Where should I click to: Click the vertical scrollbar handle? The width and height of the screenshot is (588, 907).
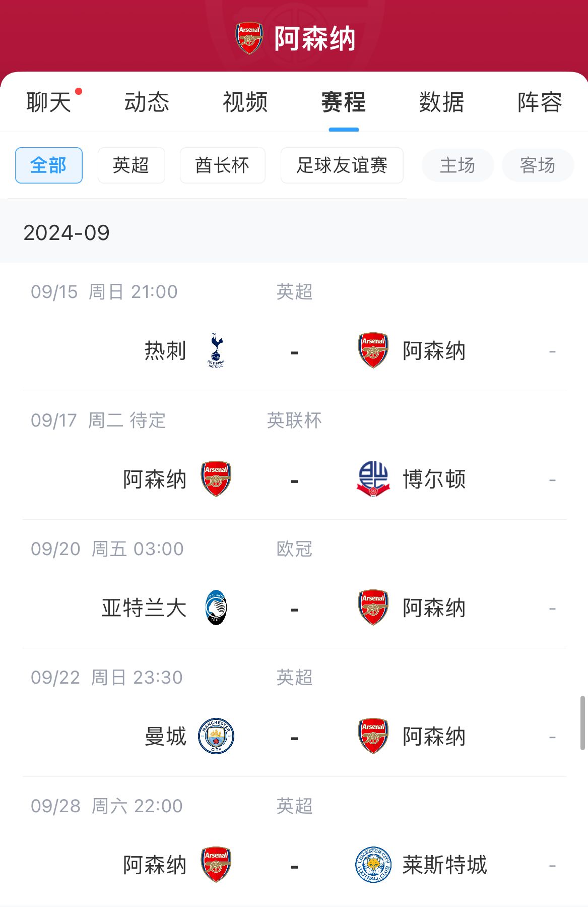coord(582,723)
